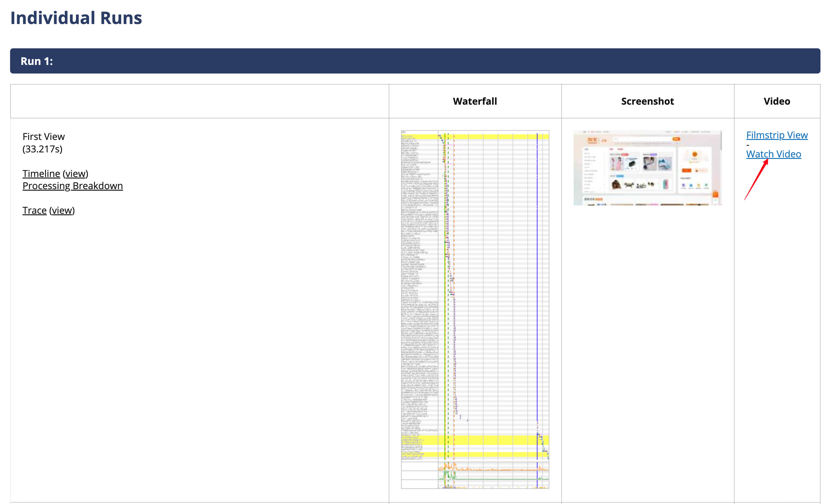Click the Video column header

(x=777, y=101)
